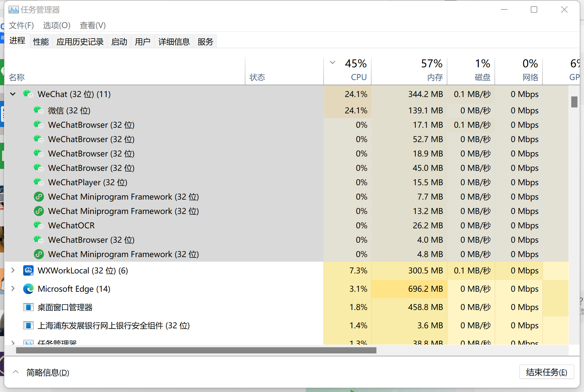Image resolution: width=584 pixels, height=392 pixels.
Task: Select the row named WeChat (32 位) (11)
Action: pos(74,94)
